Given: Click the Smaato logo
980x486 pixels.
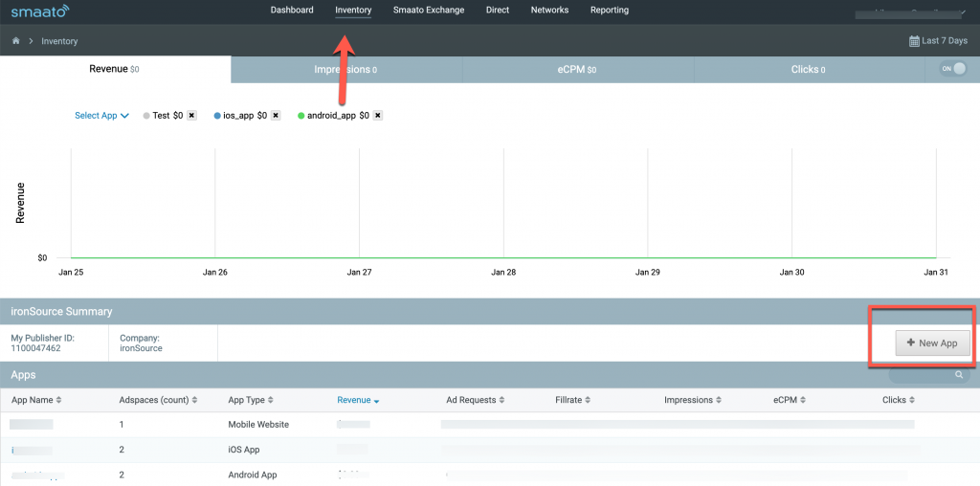Looking at the screenshot, I should [39, 11].
